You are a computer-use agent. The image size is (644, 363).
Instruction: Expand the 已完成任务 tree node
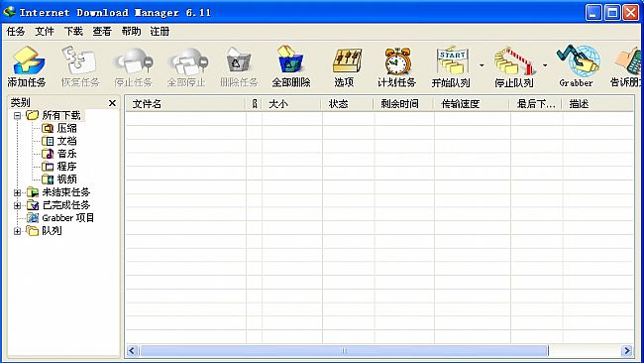(x=17, y=205)
